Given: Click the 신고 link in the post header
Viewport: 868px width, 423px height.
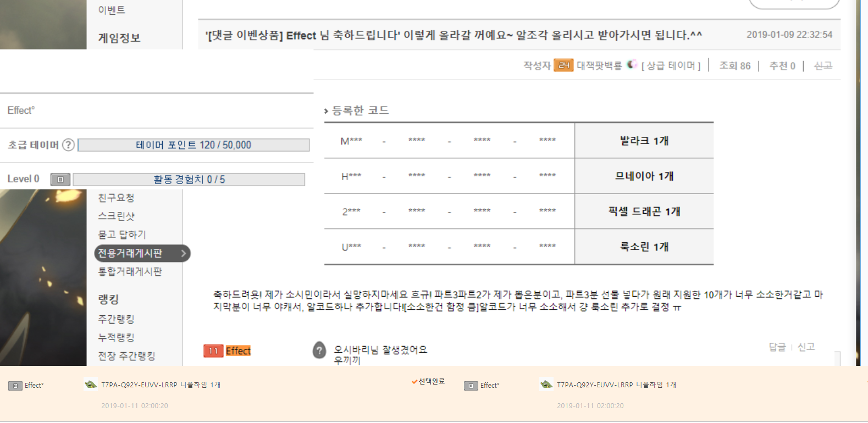Looking at the screenshot, I should tap(823, 66).
